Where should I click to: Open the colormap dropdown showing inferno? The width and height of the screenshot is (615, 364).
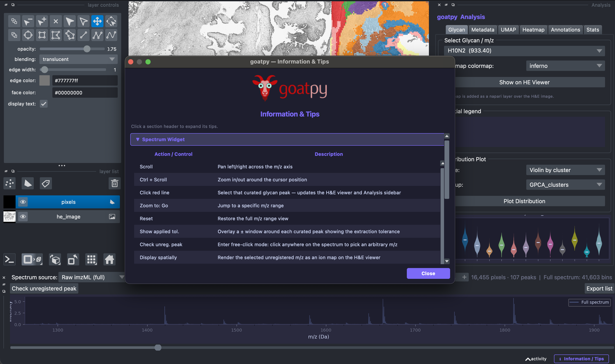point(565,66)
